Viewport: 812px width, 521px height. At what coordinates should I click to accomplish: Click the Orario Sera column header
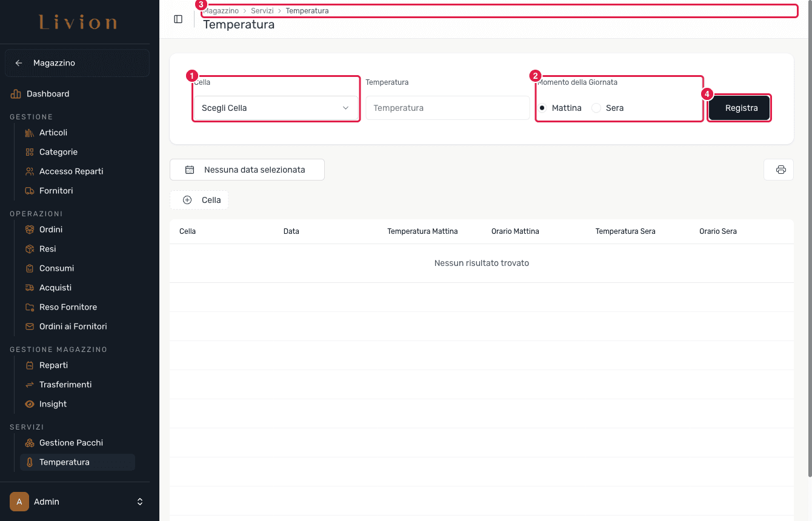tap(718, 231)
